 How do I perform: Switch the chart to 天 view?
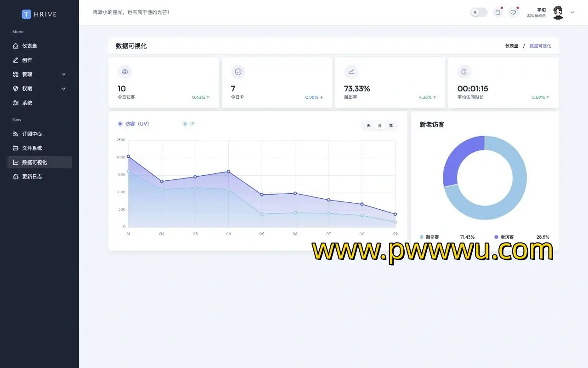click(368, 126)
